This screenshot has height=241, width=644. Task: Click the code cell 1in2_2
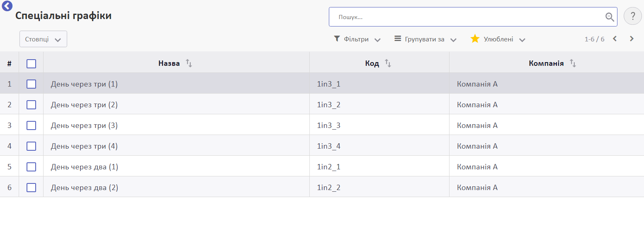coord(328,188)
